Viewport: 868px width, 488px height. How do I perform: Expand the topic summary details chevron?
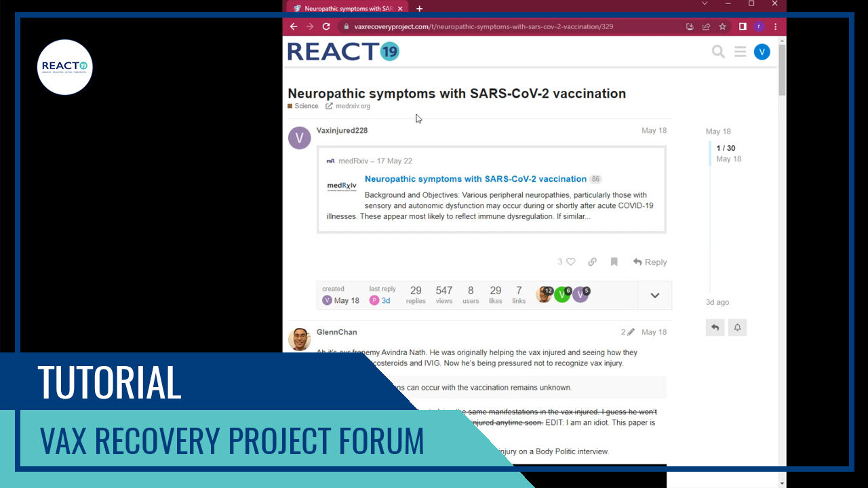[x=655, y=296]
